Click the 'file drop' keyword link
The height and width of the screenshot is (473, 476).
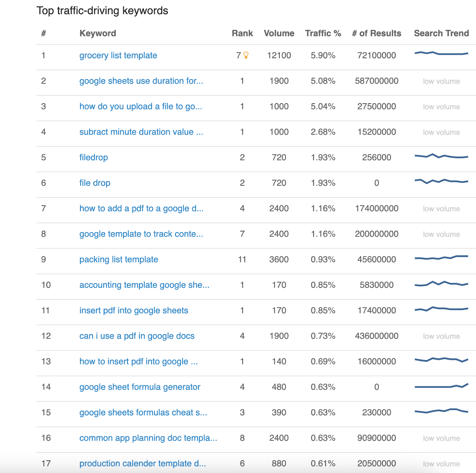pyautogui.click(x=95, y=183)
